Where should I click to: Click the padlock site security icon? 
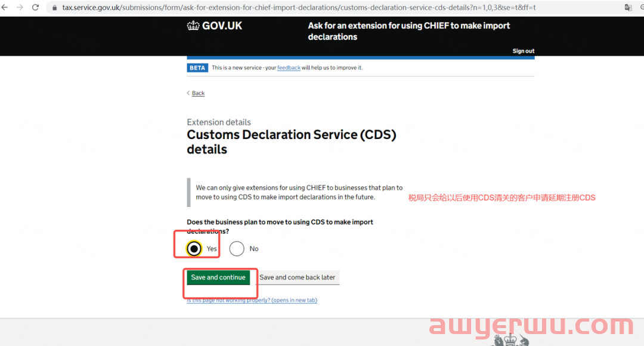[x=54, y=8]
